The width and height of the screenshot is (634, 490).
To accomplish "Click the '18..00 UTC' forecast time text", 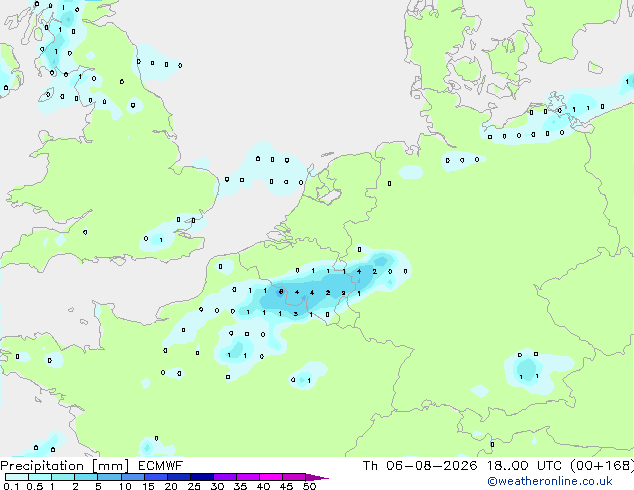I will click(524, 466).
